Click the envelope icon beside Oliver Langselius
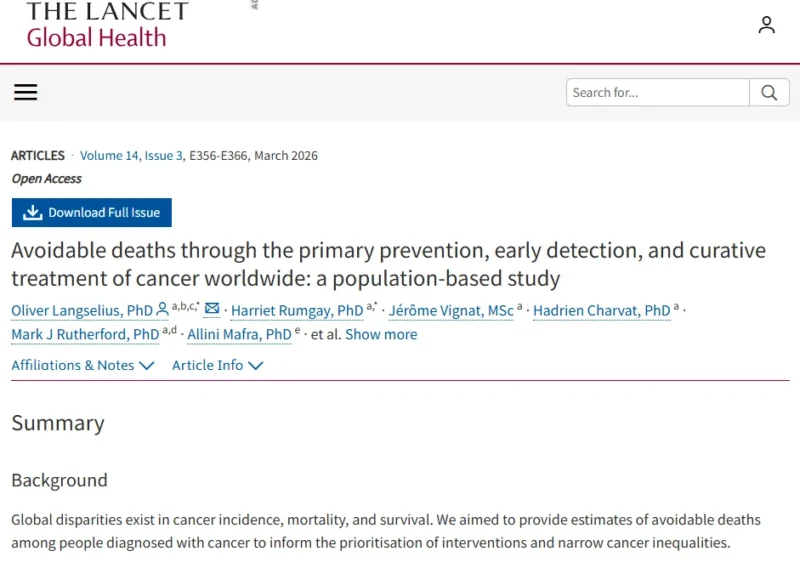800x574 pixels. (x=212, y=309)
